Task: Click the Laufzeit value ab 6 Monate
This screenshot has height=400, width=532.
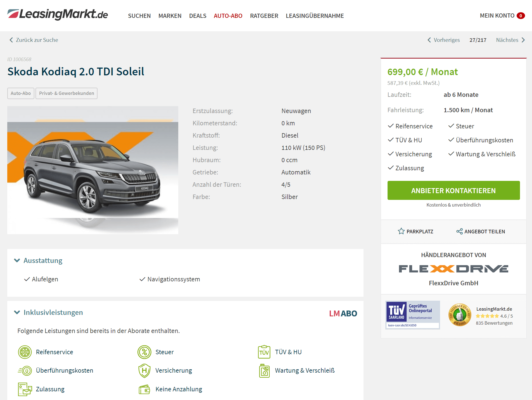Action: tap(461, 95)
